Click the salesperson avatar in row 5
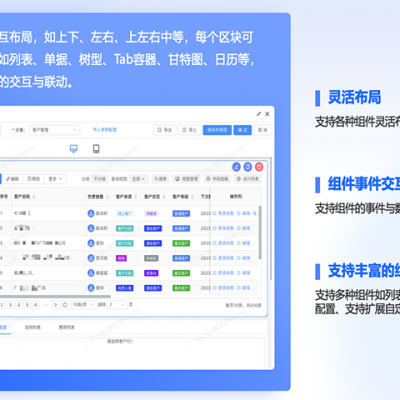 coord(91,273)
